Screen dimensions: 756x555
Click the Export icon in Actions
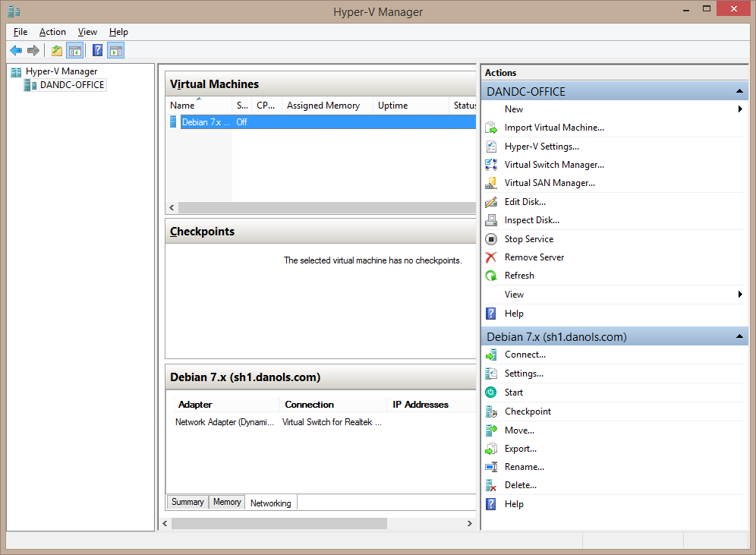[x=491, y=449]
